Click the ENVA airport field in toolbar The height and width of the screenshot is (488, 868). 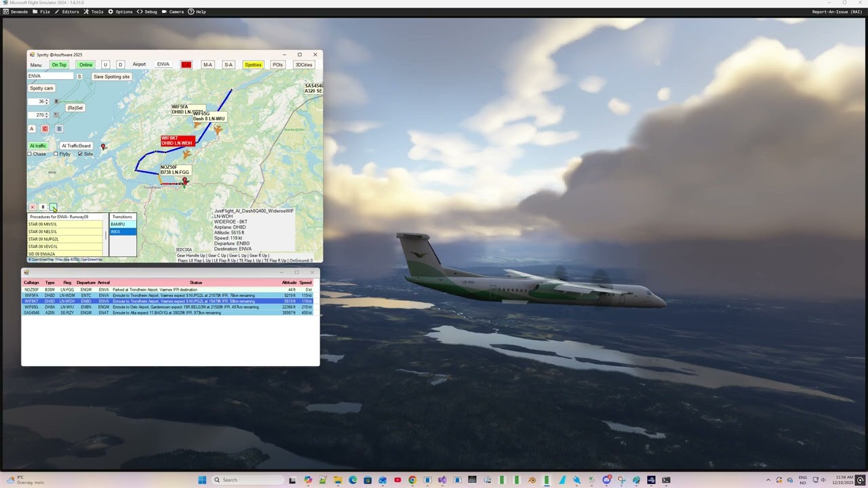tap(163, 64)
